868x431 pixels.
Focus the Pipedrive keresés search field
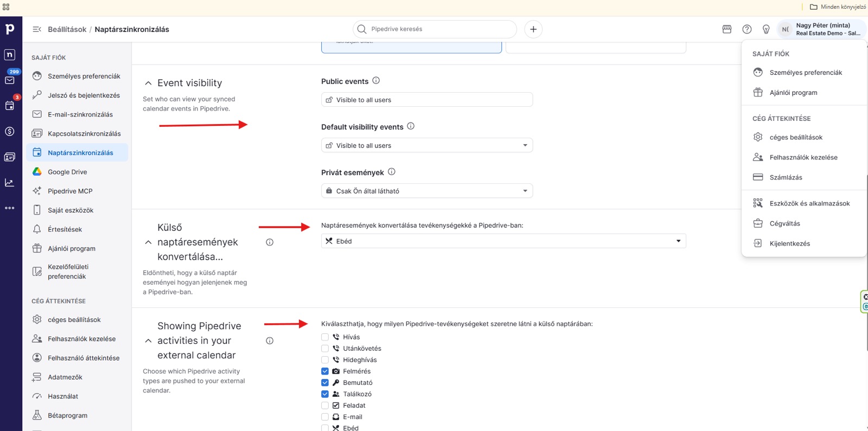435,29
